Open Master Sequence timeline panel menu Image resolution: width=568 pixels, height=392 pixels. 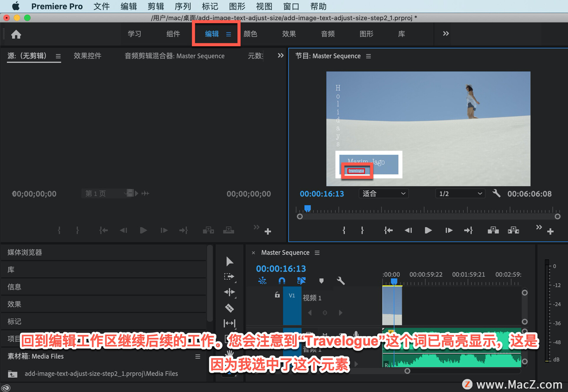click(x=317, y=253)
